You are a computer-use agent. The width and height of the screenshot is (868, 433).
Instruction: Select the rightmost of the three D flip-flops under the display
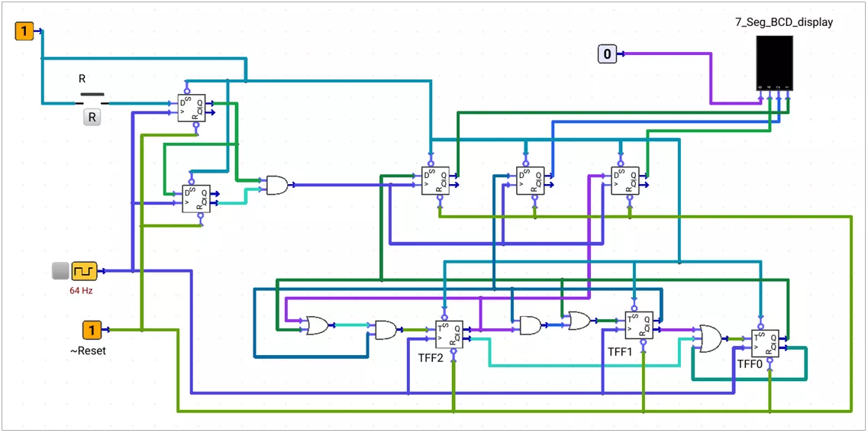pyautogui.click(x=624, y=180)
